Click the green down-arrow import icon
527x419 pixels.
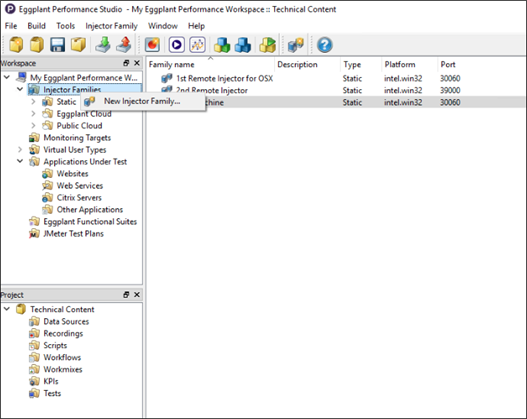103,44
